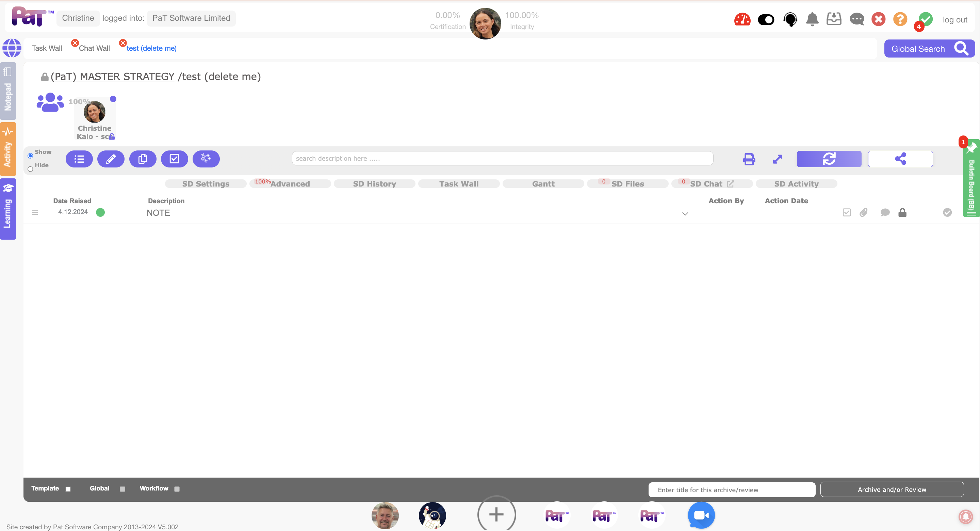Open the SD Settings tab
Screen dimensions: 980x531
tap(206, 184)
